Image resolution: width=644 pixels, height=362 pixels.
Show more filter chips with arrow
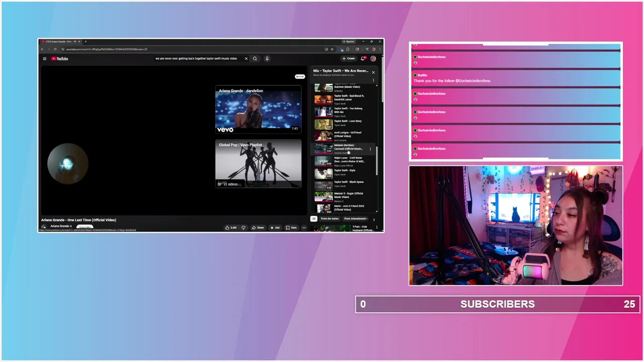(373, 219)
